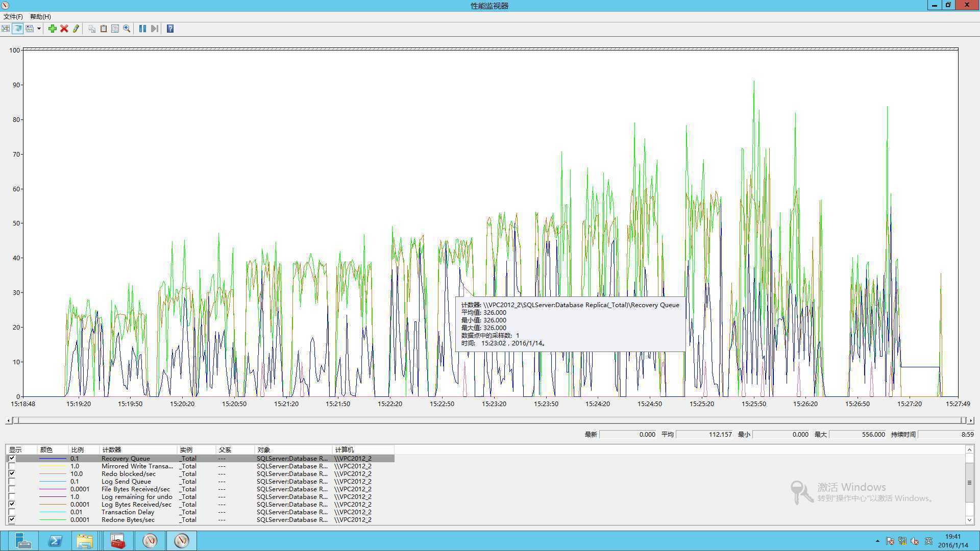Click the muted volume tray icon
980x551 pixels.
coord(915,541)
